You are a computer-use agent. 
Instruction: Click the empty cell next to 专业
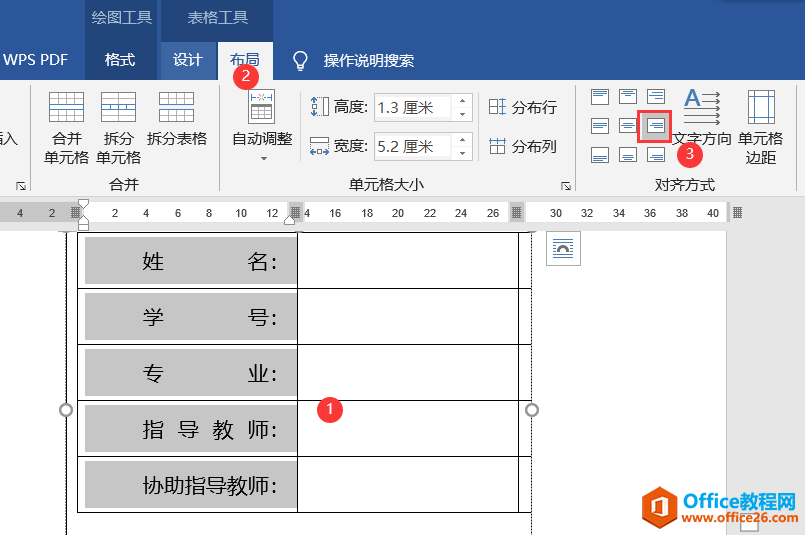[408, 372]
